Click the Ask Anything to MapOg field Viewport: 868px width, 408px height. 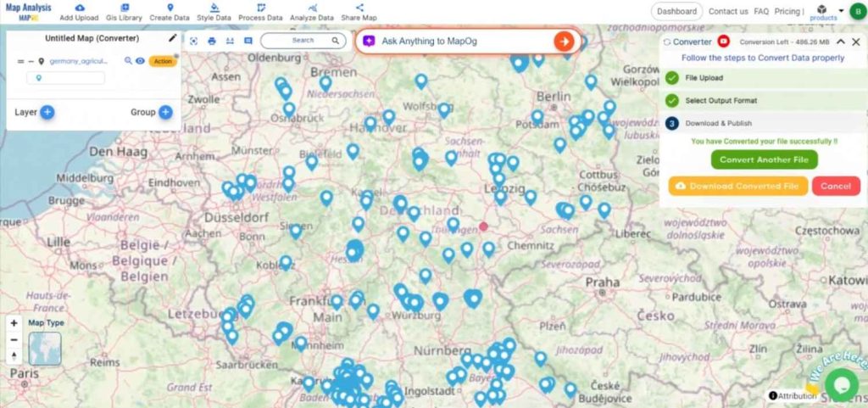(458, 42)
